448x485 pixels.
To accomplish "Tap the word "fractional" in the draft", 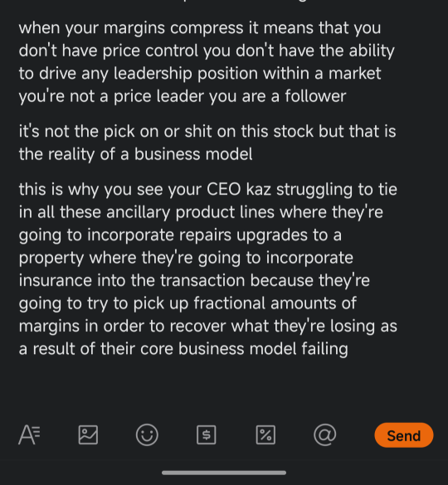I will click(230, 303).
